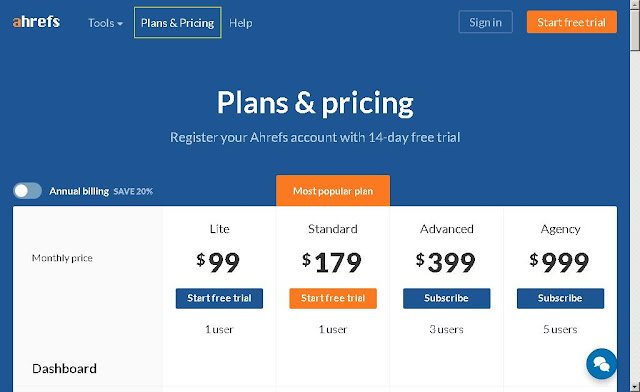Start free trial for Standard plan
640x392 pixels.
point(333,298)
